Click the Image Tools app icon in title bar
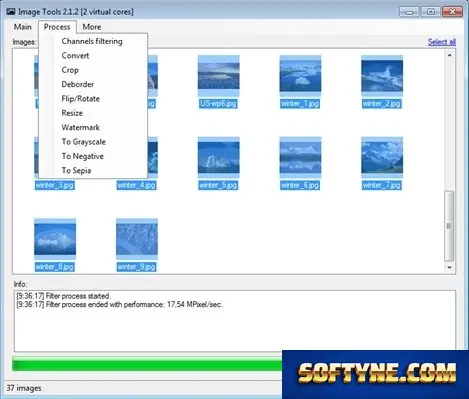469x399 pixels. tap(11, 12)
